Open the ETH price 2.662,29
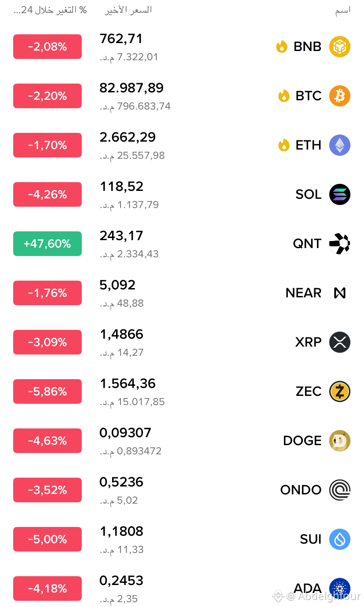The image size is (364, 607). click(127, 137)
